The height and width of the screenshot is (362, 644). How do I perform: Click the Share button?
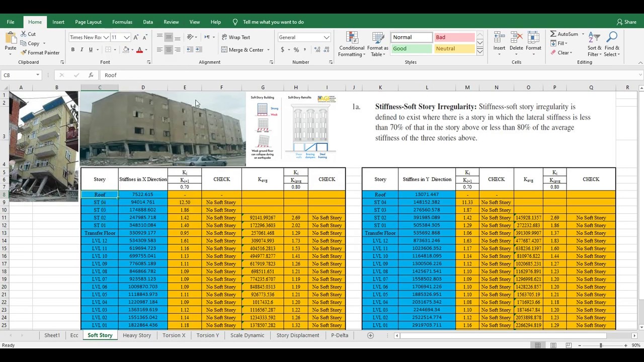pyautogui.click(x=626, y=22)
